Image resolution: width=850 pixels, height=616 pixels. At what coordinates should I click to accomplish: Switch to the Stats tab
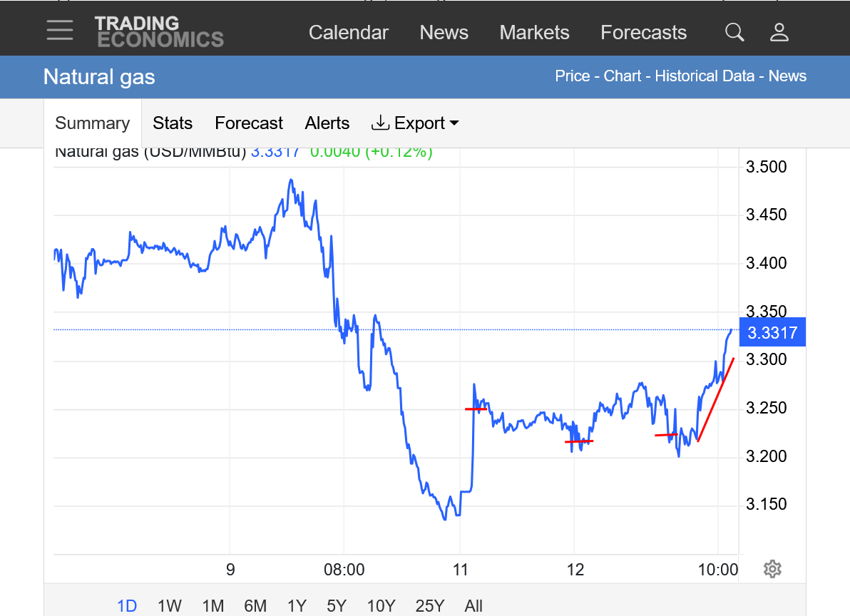click(x=173, y=123)
